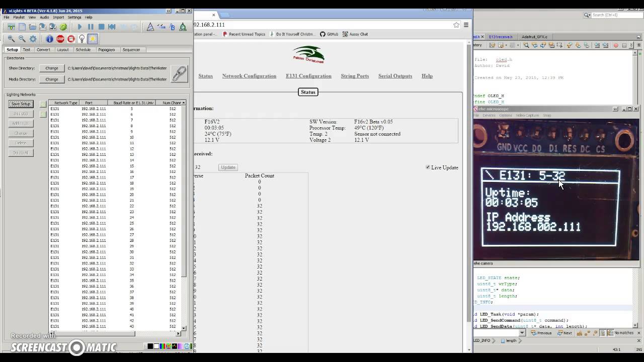The width and height of the screenshot is (644, 362).
Task: Start playback with the xLights play button
Action: (79, 27)
